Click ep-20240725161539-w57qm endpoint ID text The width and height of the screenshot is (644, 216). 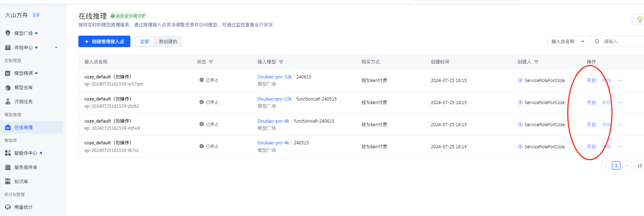pyautogui.click(x=114, y=84)
